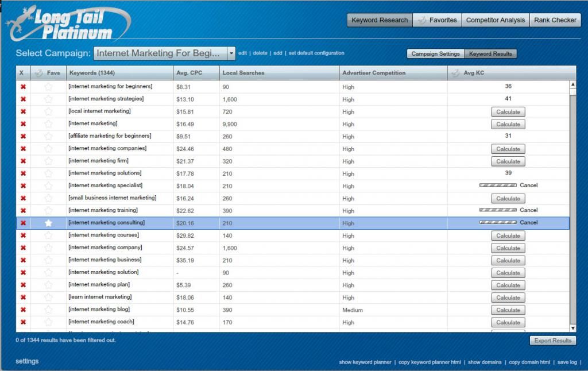Star the [affiliate marketing for beginners] keyword
The image size is (588, 371).
(x=48, y=136)
